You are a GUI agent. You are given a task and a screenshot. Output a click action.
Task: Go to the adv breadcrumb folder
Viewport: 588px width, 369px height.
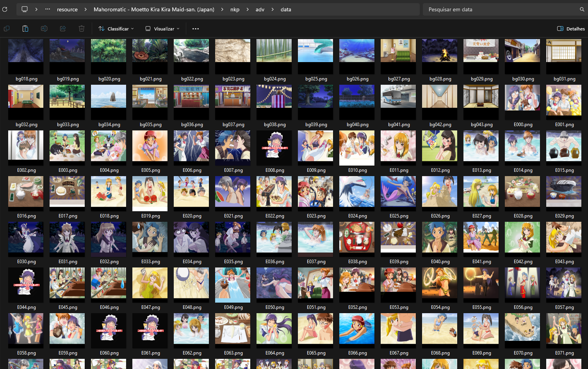click(x=260, y=9)
